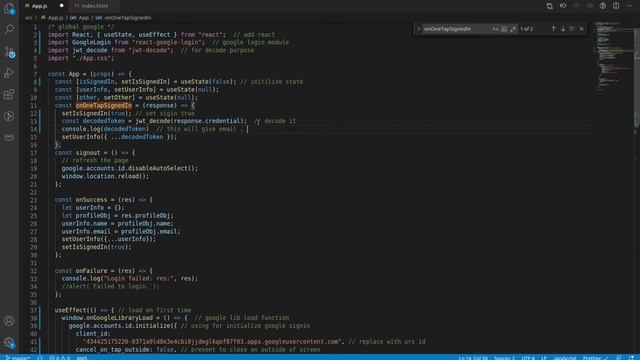The height and width of the screenshot is (360, 640).
Task: Click the AWS status bar item
Action: click(x=82, y=358)
